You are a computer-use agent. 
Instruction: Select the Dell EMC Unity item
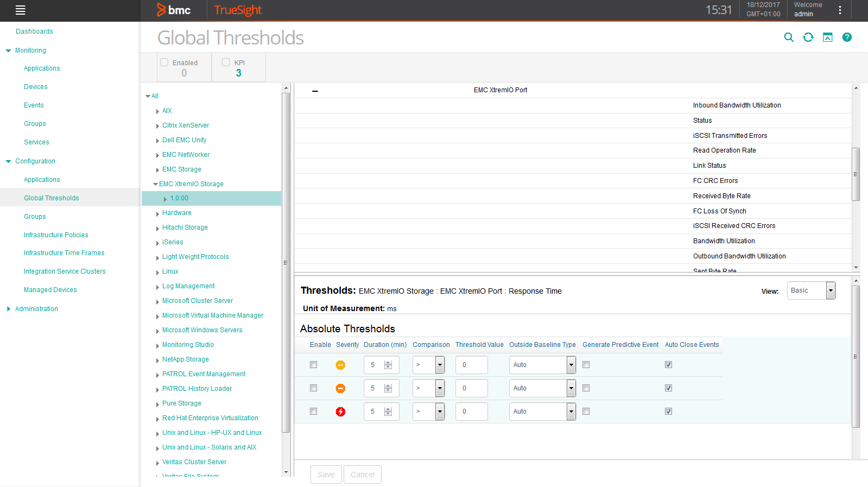pyautogui.click(x=185, y=140)
